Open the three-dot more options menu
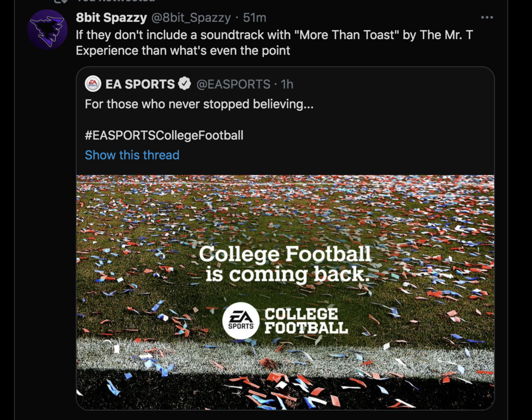Viewport: 532px width, 420px height. 487,18
